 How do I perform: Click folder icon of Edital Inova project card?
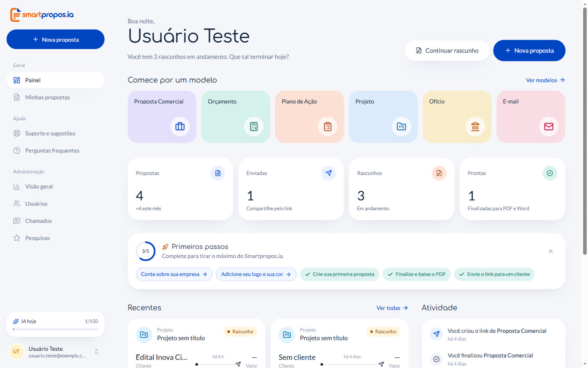144,335
